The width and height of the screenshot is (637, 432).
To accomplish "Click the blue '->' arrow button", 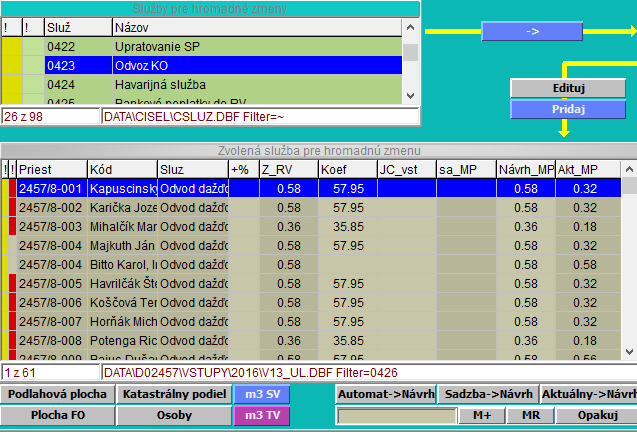I will click(532, 31).
